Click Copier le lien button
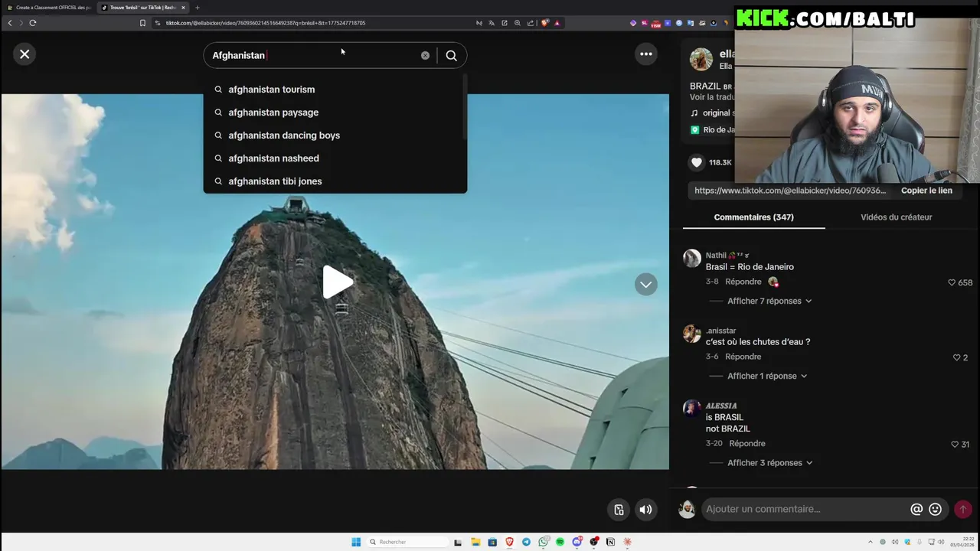Screen dimensions: 980x551 coord(926,191)
